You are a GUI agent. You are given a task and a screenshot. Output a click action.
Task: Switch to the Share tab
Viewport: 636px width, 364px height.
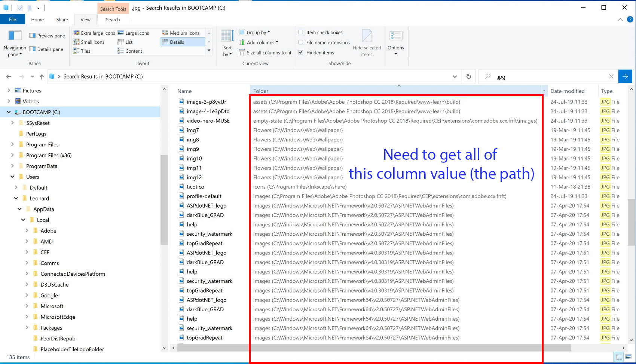click(x=62, y=19)
